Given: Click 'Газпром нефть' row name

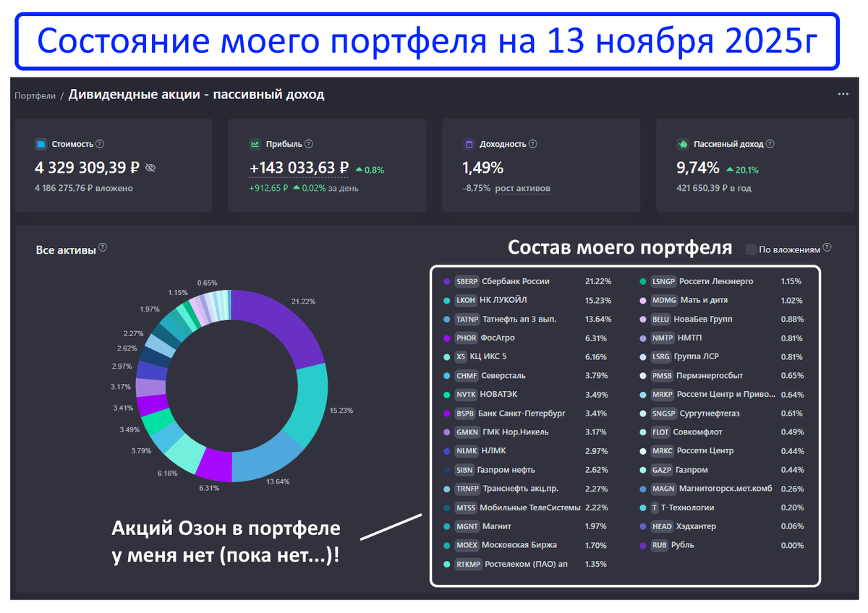Looking at the screenshot, I should [x=506, y=469].
